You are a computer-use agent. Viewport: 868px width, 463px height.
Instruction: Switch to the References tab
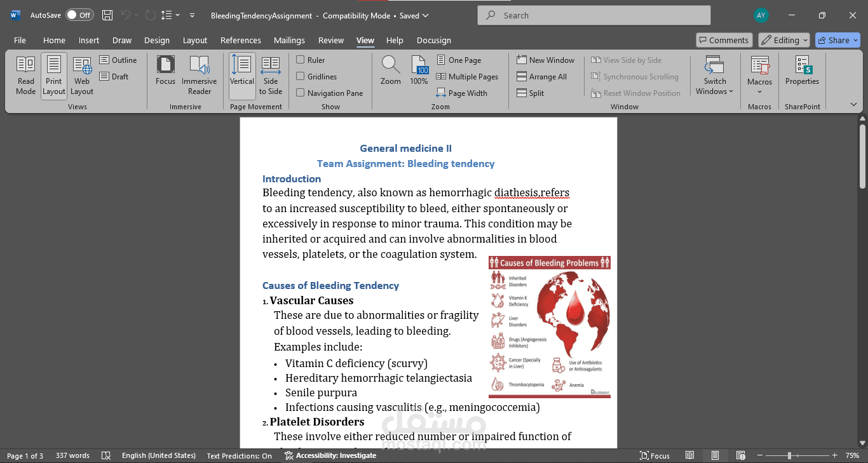[x=241, y=40]
